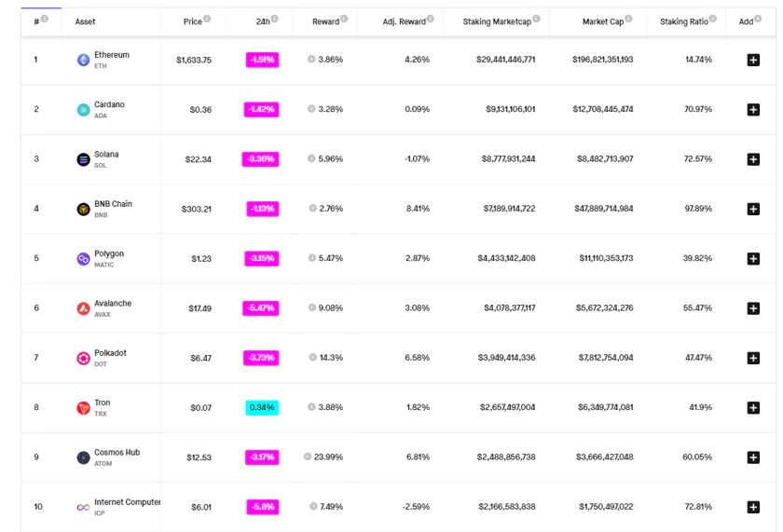783x532 pixels.
Task: Sort by Staking Marketcap column header
Action: click(x=498, y=21)
